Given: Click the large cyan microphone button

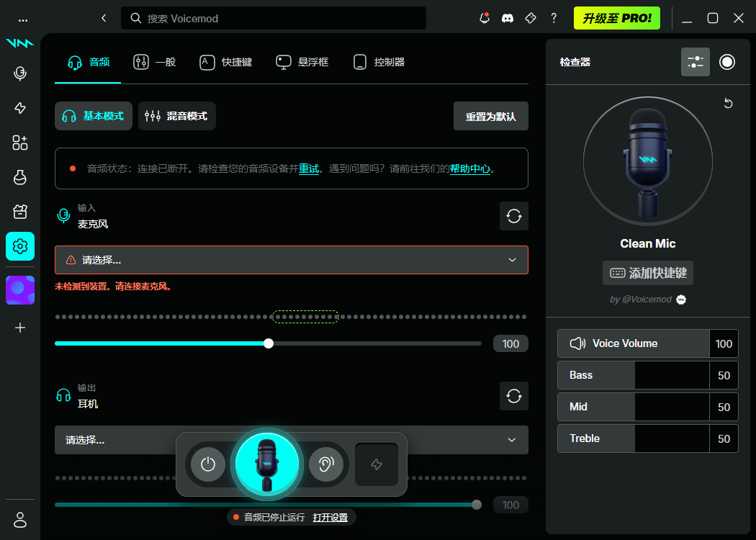Looking at the screenshot, I should coord(267,464).
